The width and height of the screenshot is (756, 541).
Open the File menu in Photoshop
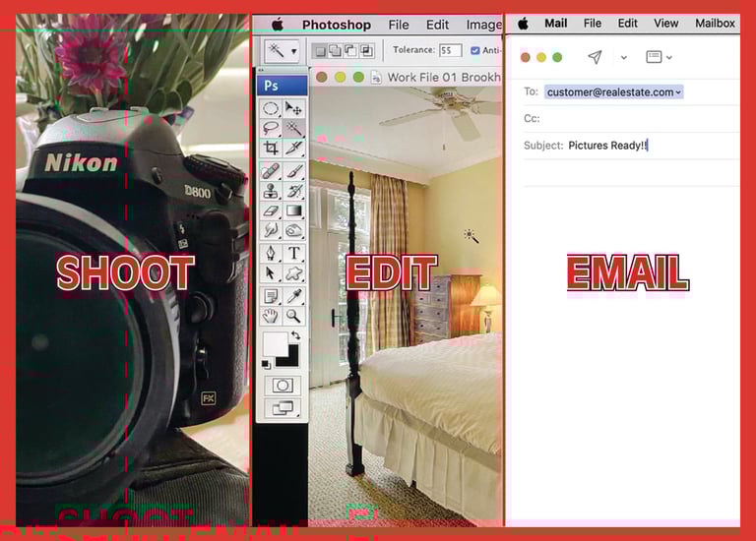point(399,25)
